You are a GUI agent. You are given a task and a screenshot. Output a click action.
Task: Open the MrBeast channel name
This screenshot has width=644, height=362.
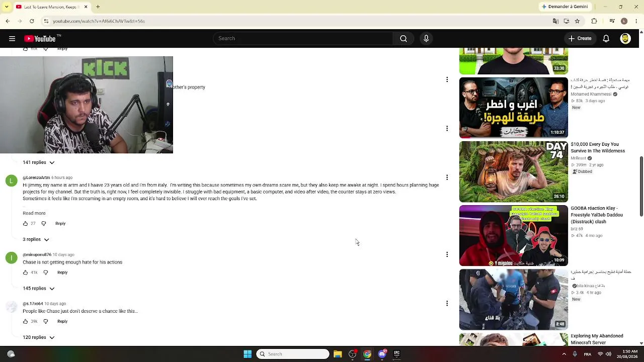pyautogui.click(x=579, y=158)
